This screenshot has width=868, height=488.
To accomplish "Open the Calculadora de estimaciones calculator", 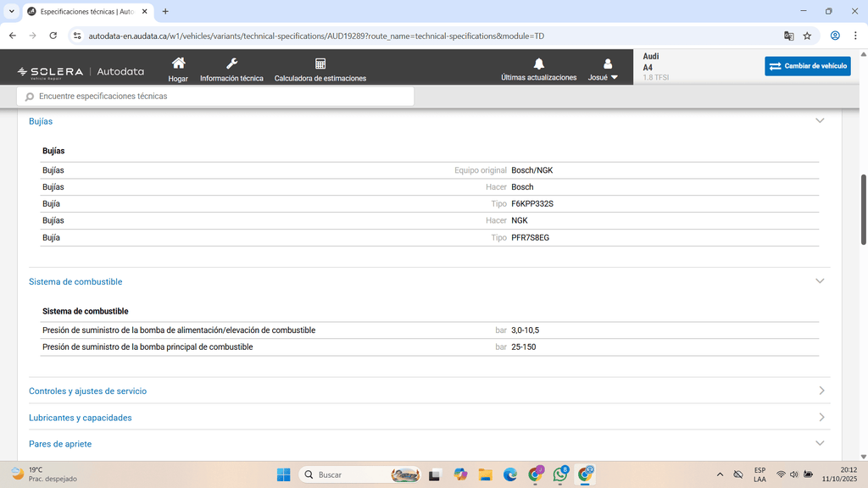I will [320, 64].
